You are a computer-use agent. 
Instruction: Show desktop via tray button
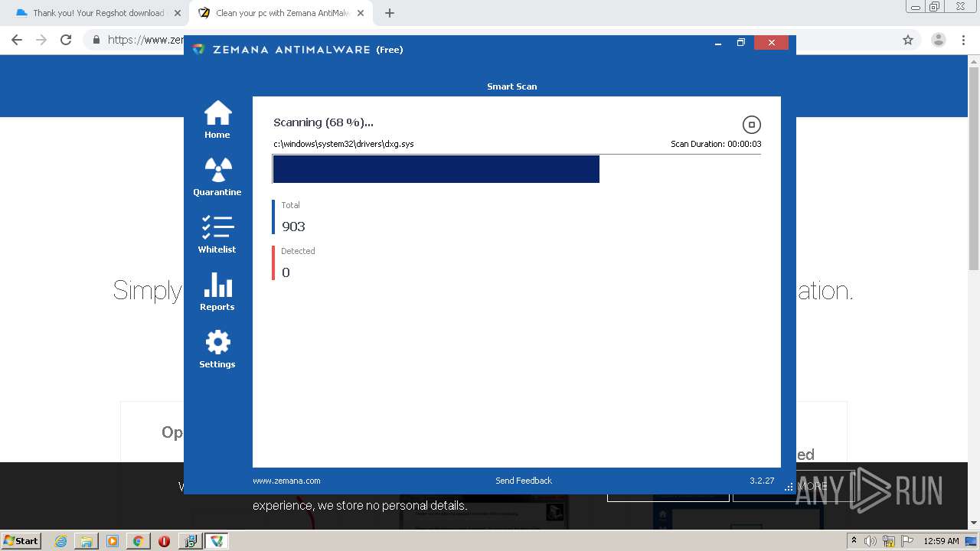pos(971,541)
